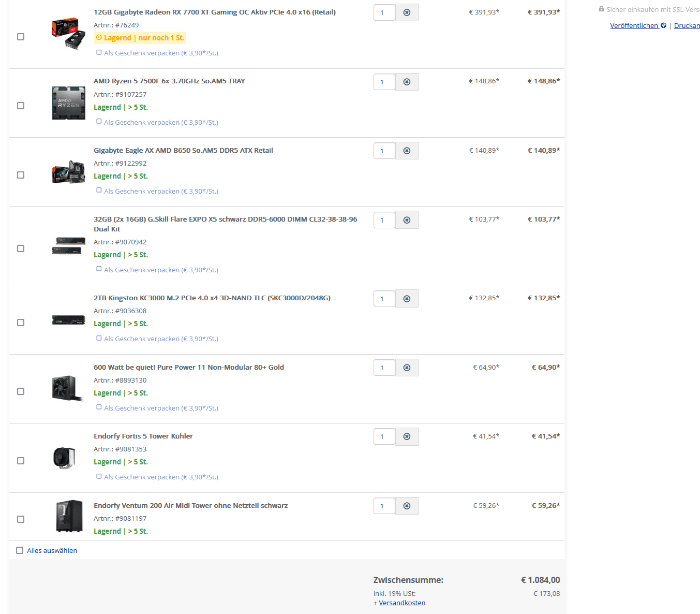
Task: Remove the Radeon RX 7700 XT item
Action: [x=407, y=12]
